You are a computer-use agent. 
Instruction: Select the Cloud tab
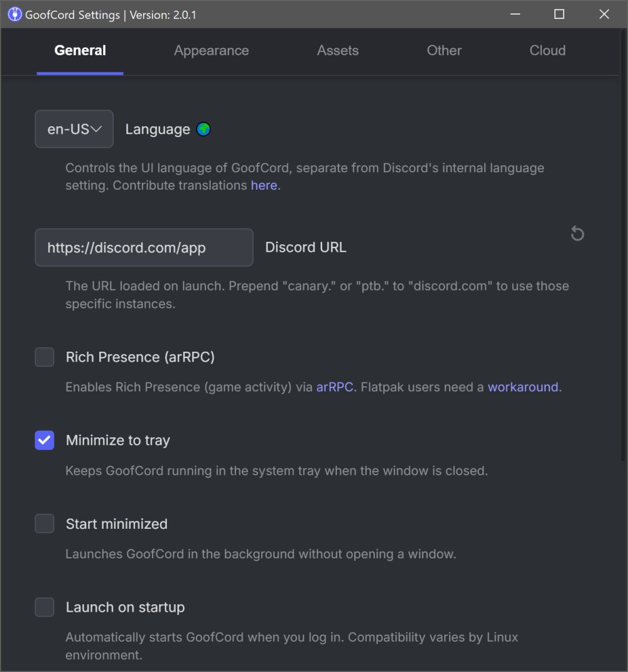pos(548,51)
